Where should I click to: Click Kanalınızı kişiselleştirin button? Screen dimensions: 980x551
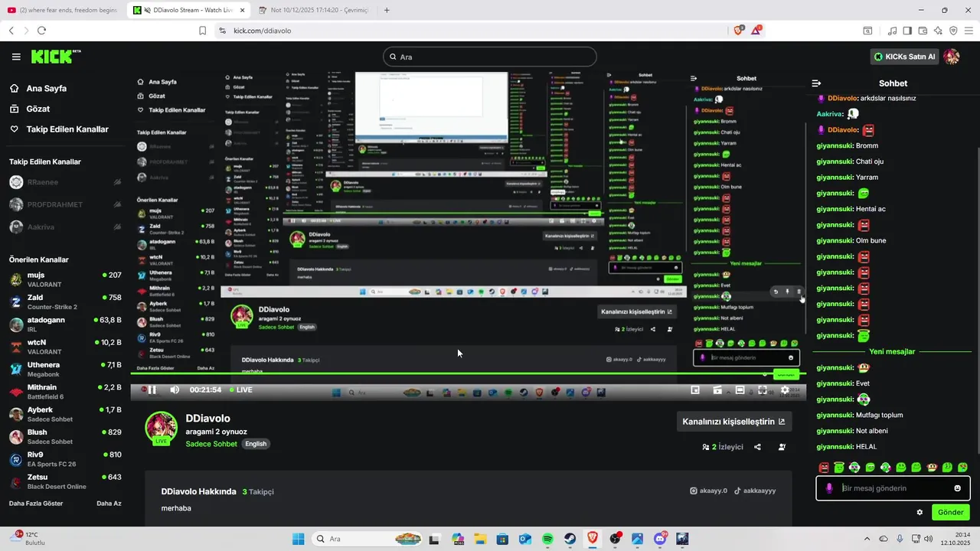[734, 422]
